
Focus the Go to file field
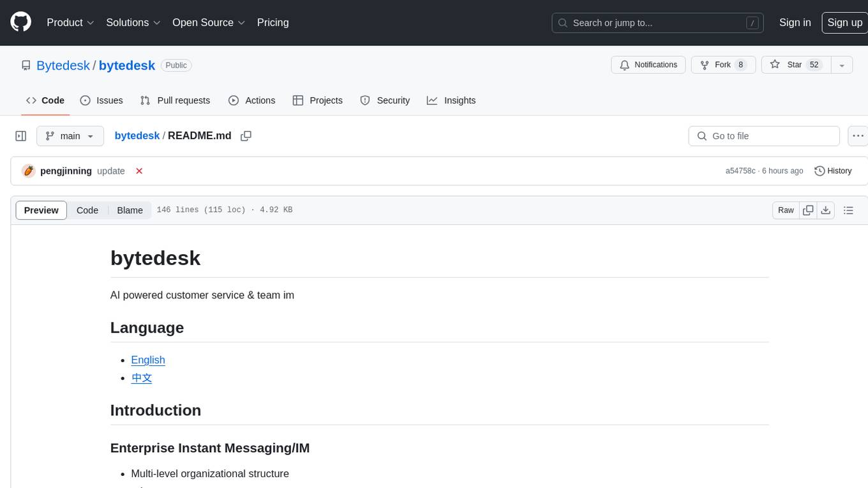764,136
